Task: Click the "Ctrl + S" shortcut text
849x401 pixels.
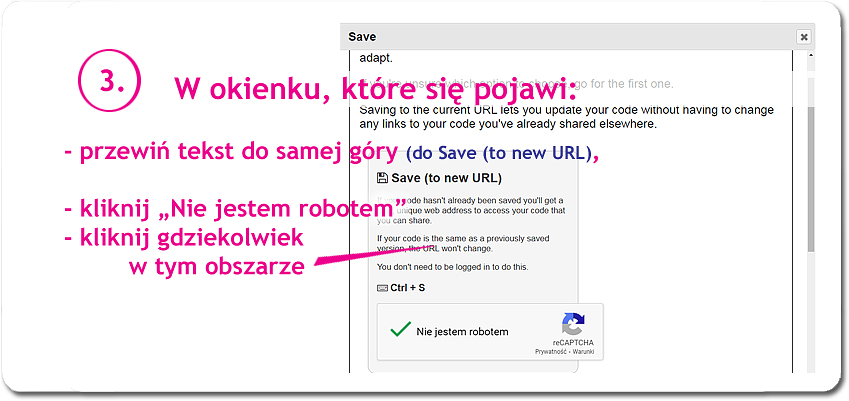Action: tap(408, 288)
